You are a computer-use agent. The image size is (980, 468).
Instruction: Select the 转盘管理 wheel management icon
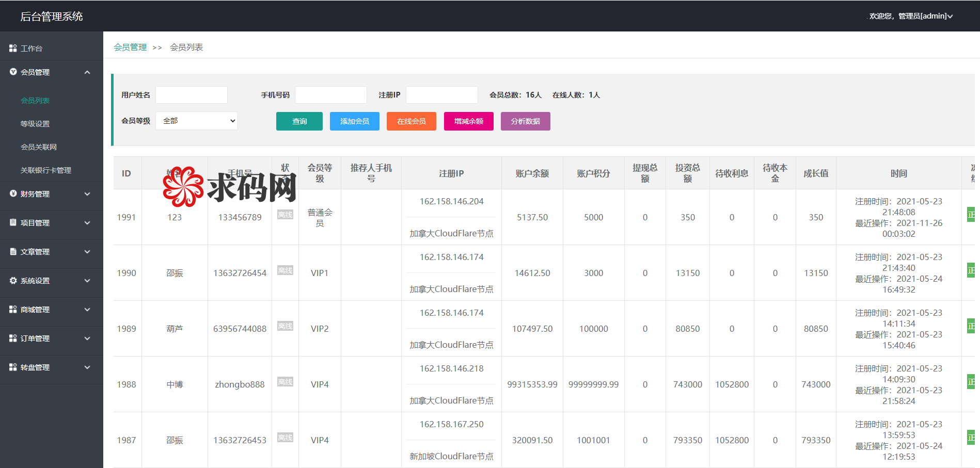pos(12,367)
